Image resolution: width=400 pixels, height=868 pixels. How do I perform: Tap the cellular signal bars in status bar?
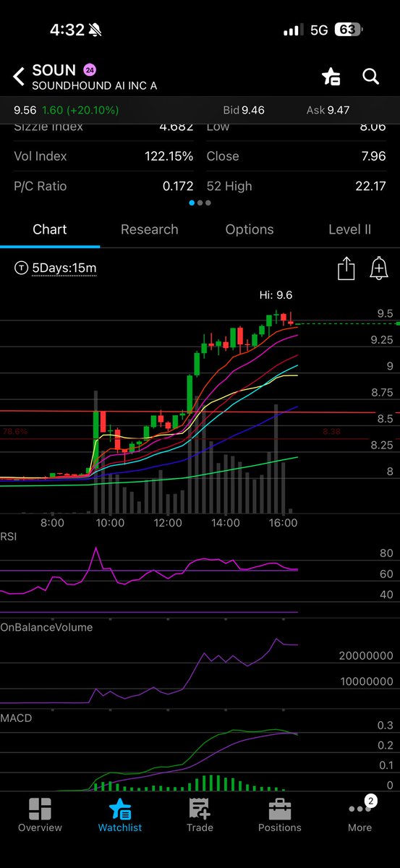pyautogui.click(x=293, y=30)
